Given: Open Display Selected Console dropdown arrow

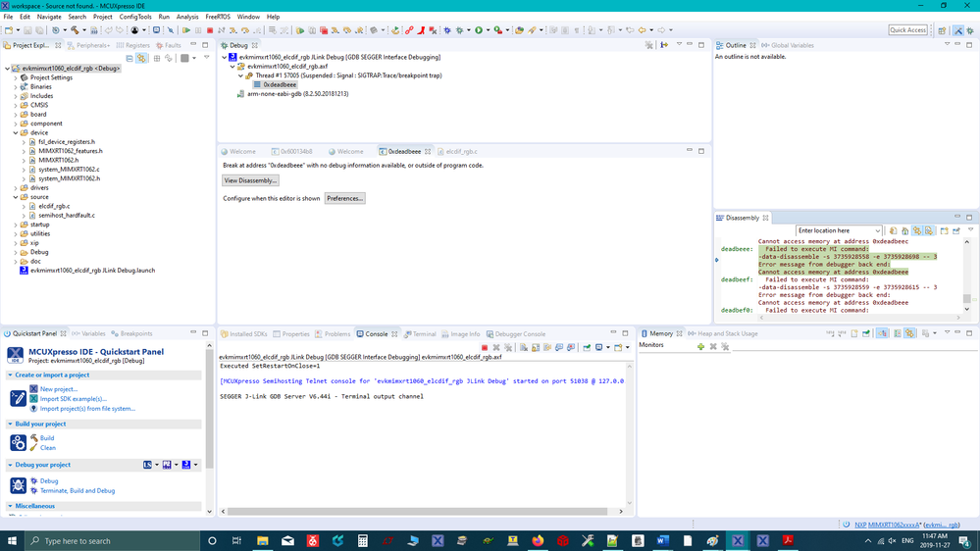Looking at the screenshot, I should pyautogui.click(x=607, y=347).
